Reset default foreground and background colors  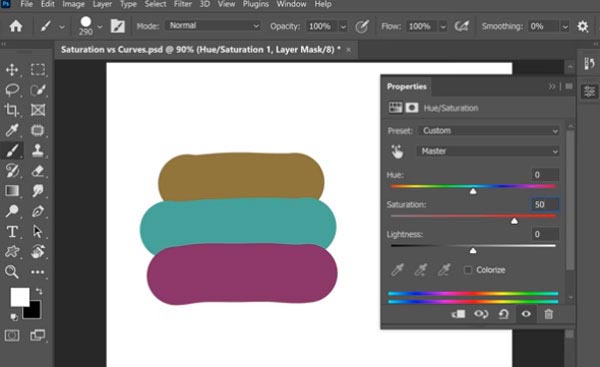tap(14, 317)
